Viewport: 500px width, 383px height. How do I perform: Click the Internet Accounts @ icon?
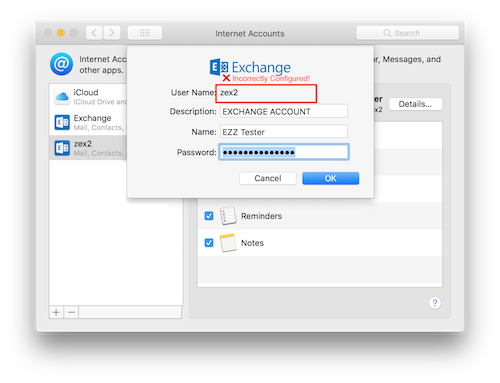tap(62, 64)
